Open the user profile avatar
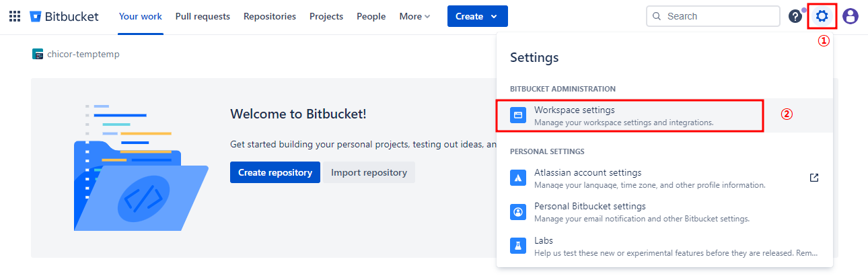This screenshot has height=280, width=868. (x=851, y=16)
